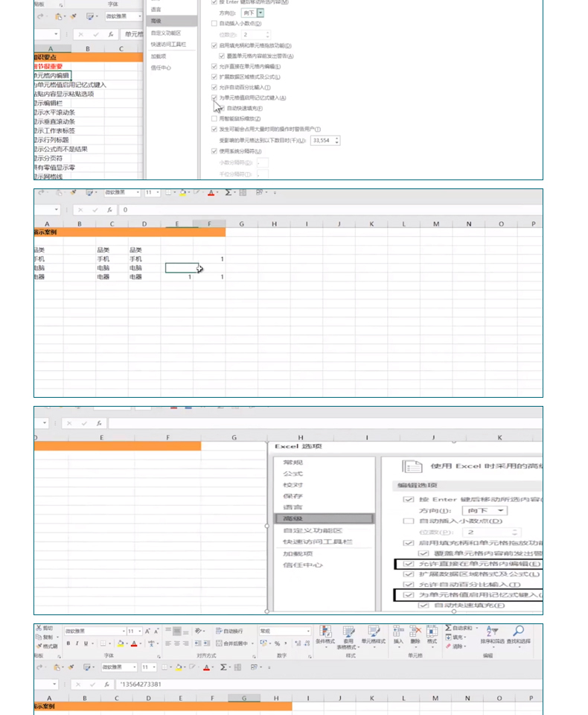Toggle 为单元格值启用记忆式键入 in the third panel dialog
The width and height of the screenshot is (588, 715).
[x=409, y=595]
